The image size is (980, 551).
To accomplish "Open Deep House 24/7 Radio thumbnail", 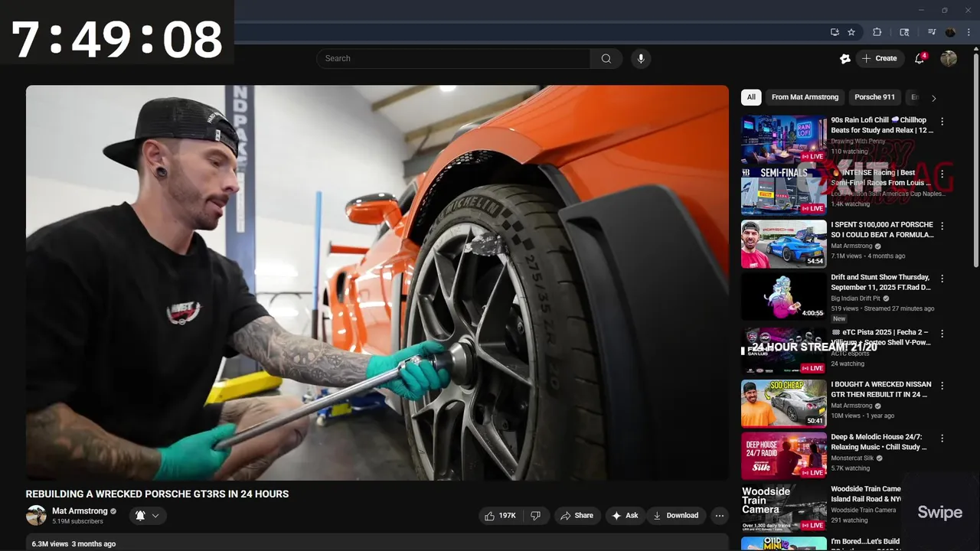I will point(784,456).
